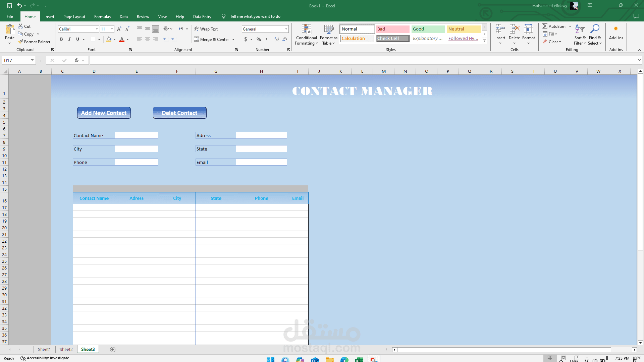The image size is (644, 362).
Task: Apply the Good cell style
Action: (x=428, y=29)
